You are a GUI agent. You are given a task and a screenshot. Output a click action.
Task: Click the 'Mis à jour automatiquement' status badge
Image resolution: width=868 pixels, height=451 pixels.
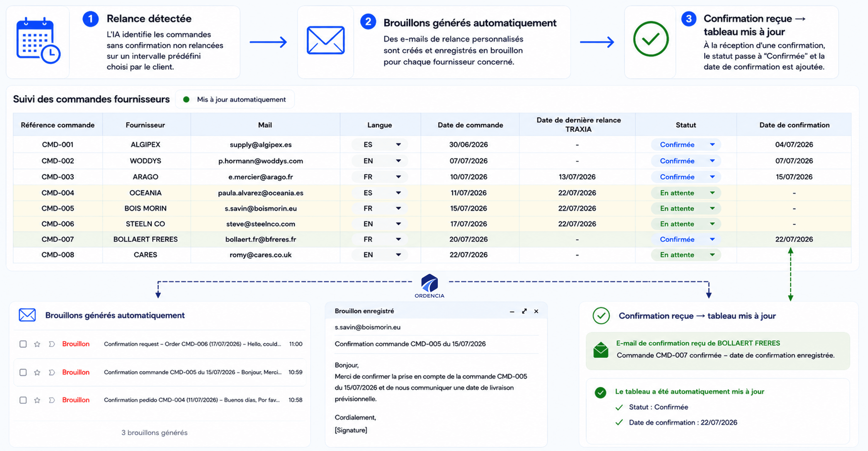235,99
